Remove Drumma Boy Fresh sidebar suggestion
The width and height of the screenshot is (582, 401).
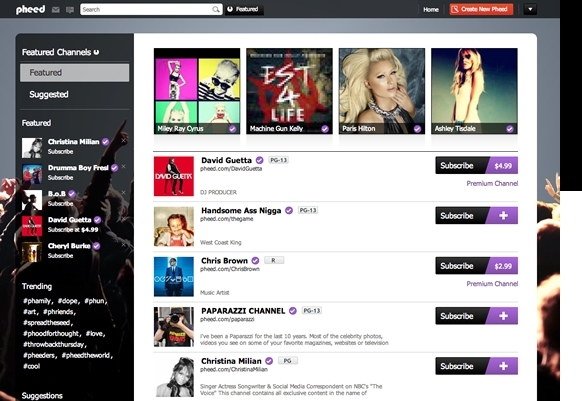124,166
